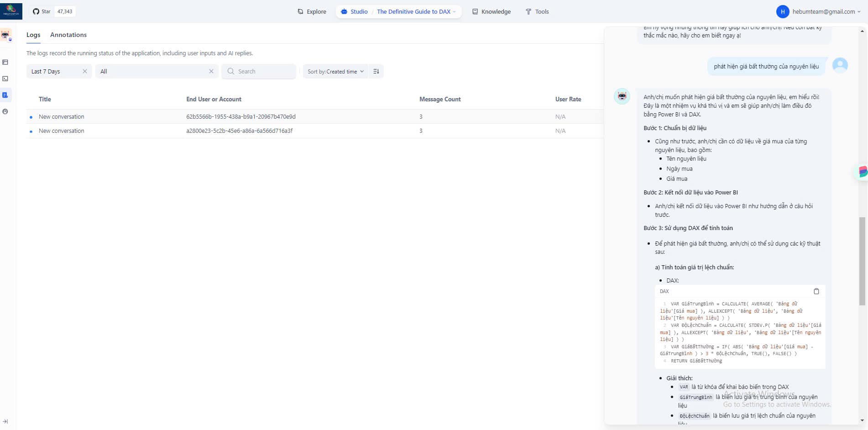Click 'Giải thích:' bullet label
868x430 pixels.
[679, 378]
